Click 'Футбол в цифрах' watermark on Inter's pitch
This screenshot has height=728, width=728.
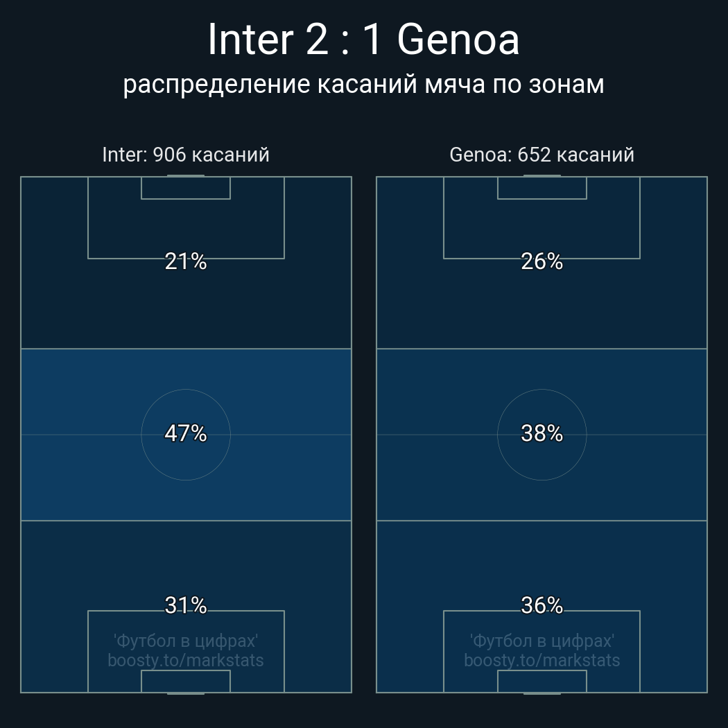coord(186,641)
